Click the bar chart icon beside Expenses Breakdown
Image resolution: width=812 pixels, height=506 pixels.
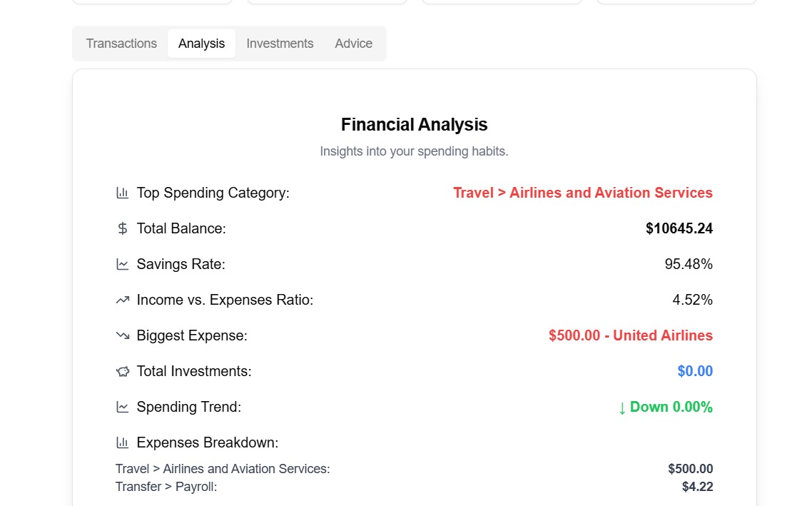pos(123,442)
